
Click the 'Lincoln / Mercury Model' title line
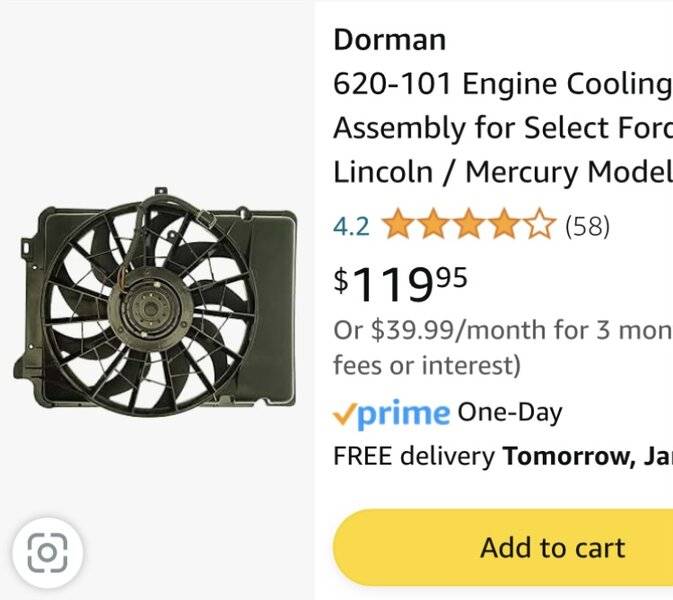point(502,172)
